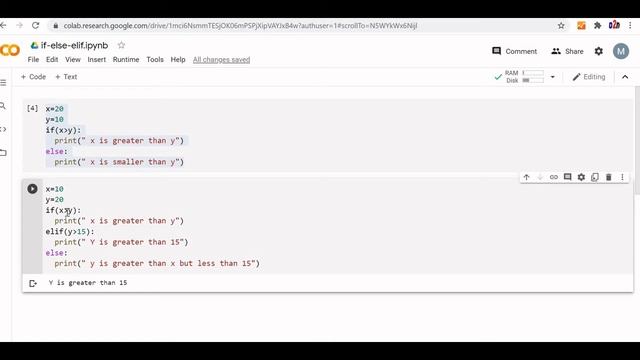Click the browser address bar URL

click(x=240, y=25)
